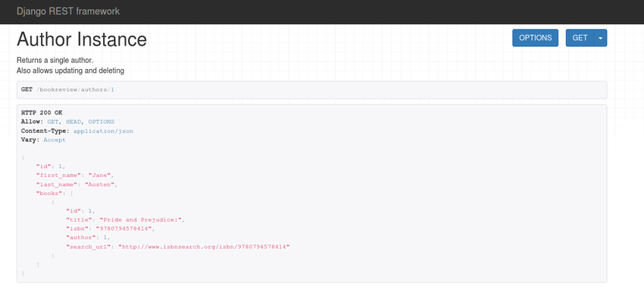Click the OPTIONS button
Image resolution: width=644 pixels, height=305 pixels.
coord(535,38)
